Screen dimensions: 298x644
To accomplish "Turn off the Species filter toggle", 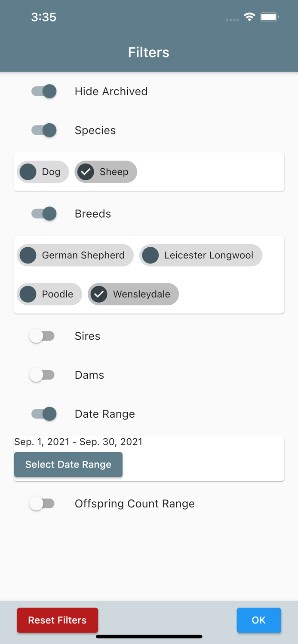I will click(x=43, y=130).
